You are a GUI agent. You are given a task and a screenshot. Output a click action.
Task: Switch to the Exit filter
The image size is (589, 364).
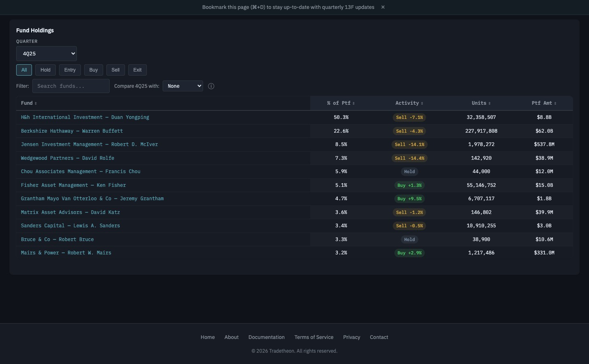coord(137,70)
